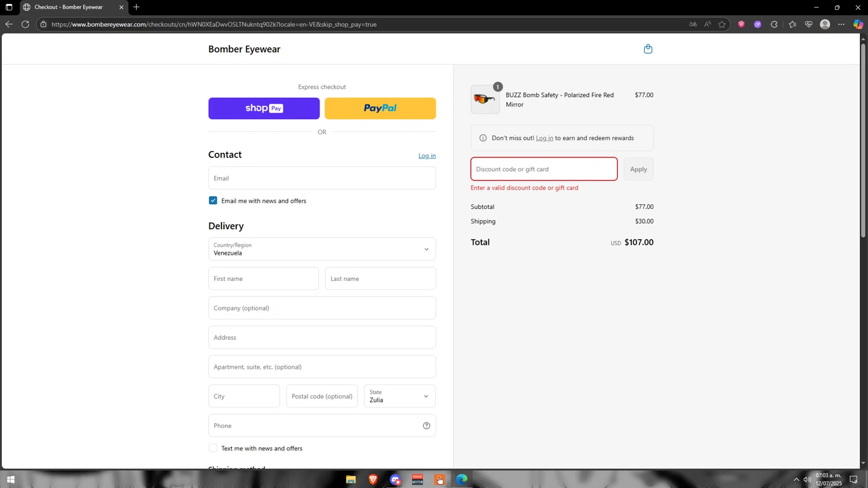This screenshot has width=868, height=488.
Task: Open the purple circle extension icon
Action: [x=757, y=24]
